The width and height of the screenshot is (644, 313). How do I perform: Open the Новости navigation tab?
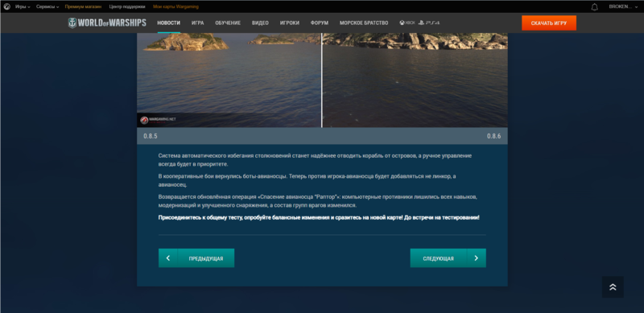169,23
